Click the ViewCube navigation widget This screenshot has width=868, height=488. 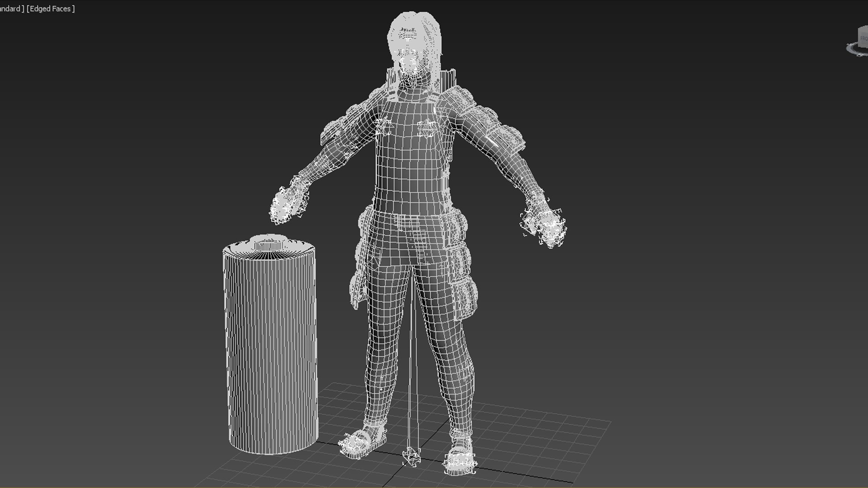coord(858,42)
